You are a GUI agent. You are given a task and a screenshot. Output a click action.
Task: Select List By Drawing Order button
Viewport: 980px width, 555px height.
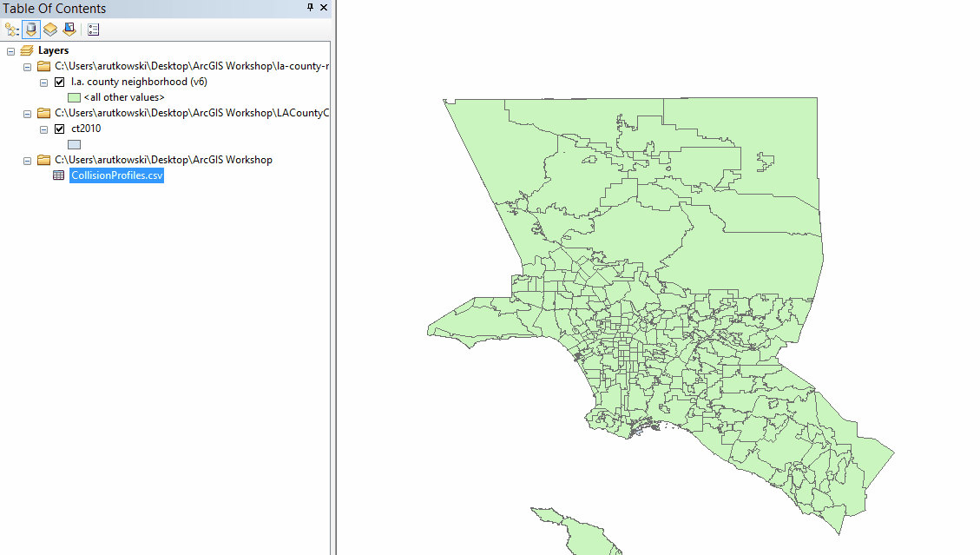12,30
